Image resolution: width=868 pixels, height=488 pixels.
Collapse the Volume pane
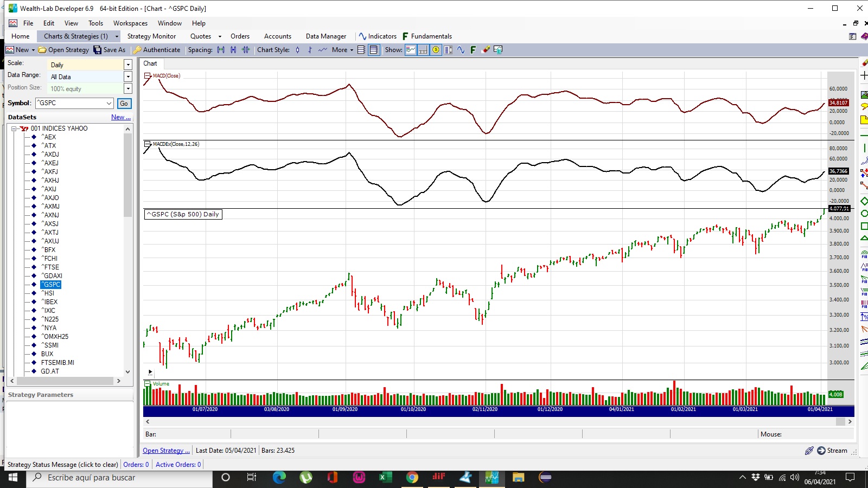[x=148, y=384]
